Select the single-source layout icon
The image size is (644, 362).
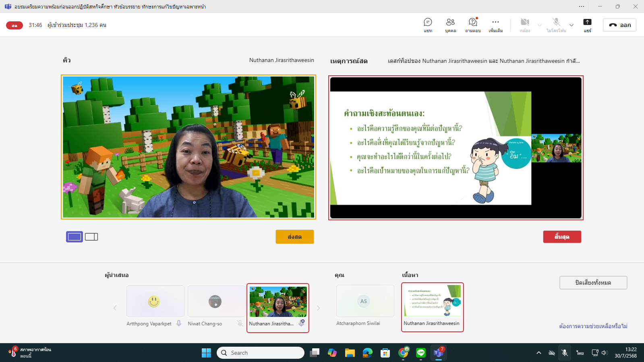pyautogui.click(x=75, y=237)
